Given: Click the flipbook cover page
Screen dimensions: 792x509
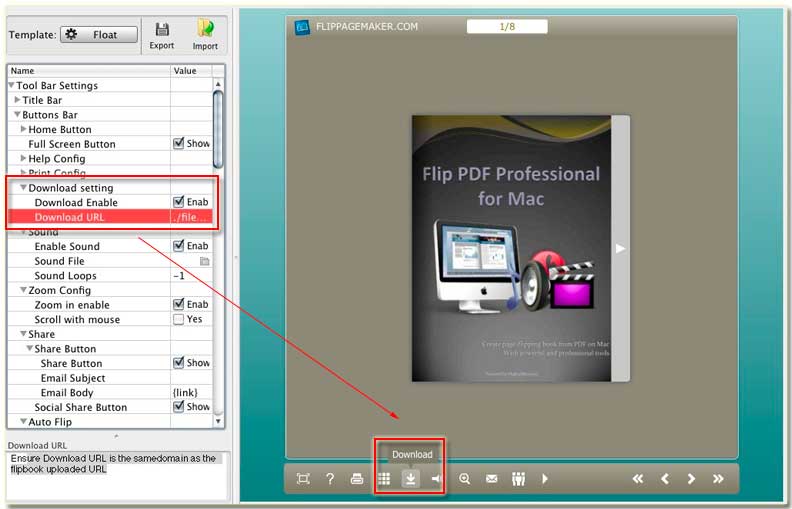Looking at the screenshot, I should [512, 248].
